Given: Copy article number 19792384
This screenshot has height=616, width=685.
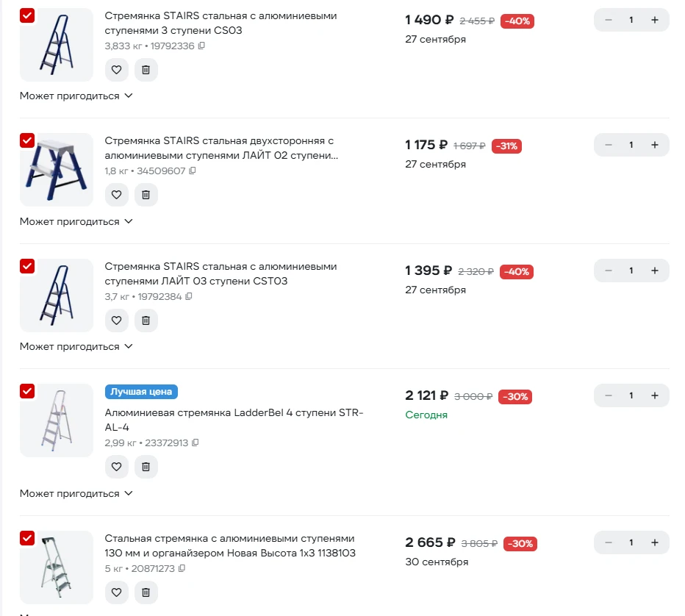Looking at the screenshot, I should [x=189, y=297].
